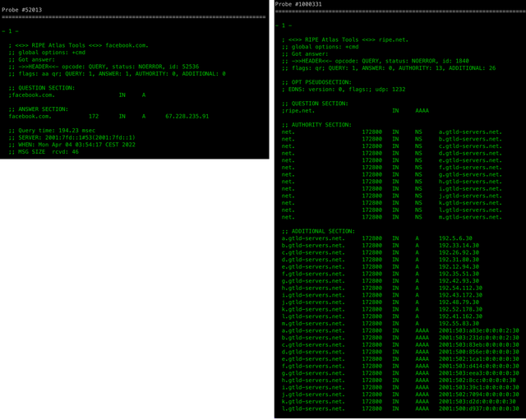Click the 'Probe #52013' heading
The height and width of the screenshot is (420, 526).
[x=22, y=10]
